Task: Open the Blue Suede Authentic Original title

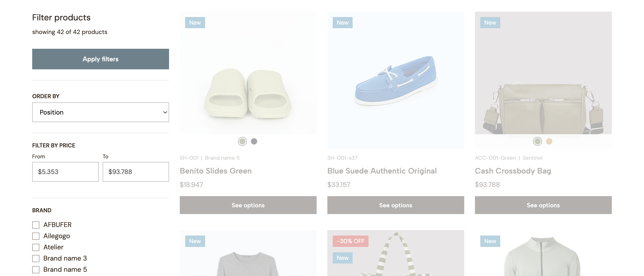Action: 382,171
